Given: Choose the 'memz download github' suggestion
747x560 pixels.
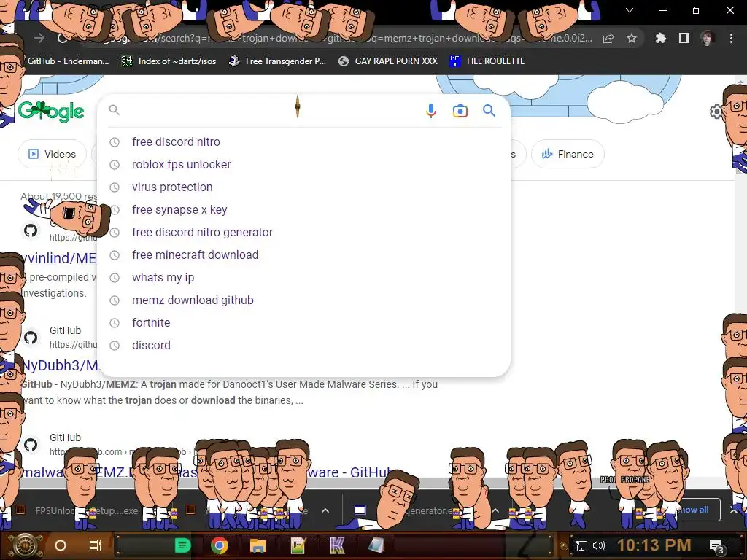Looking at the screenshot, I should coord(303,300).
